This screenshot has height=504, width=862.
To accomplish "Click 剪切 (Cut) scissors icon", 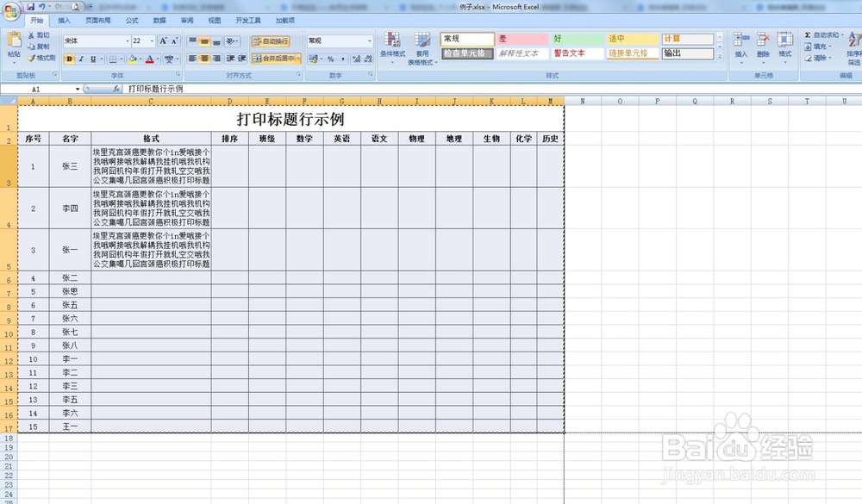I will pyautogui.click(x=31, y=35).
